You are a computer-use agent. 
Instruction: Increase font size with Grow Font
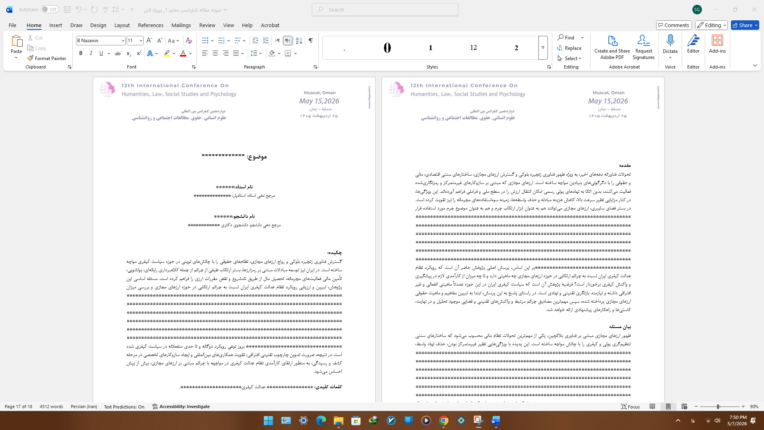pyautogui.click(x=149, y=40)
